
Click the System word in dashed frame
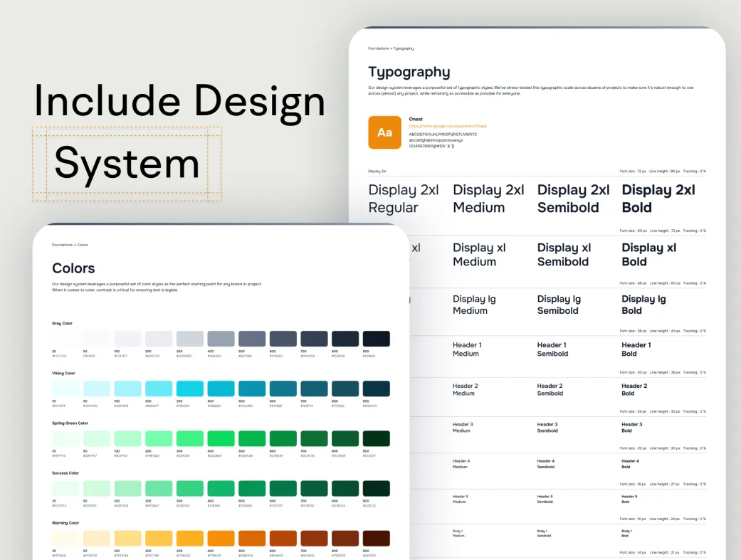(127, 164)
